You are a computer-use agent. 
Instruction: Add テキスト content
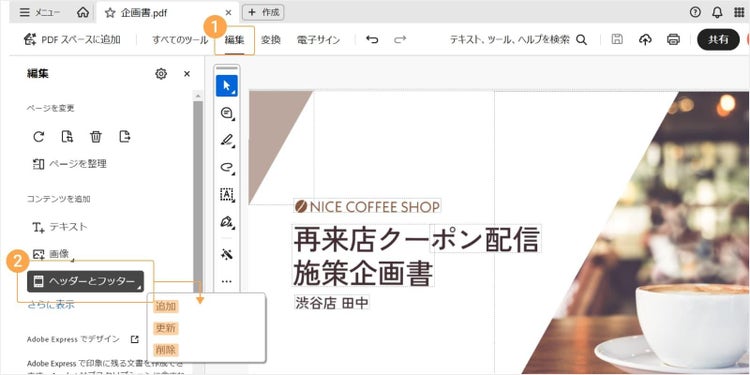pos(60,227)
